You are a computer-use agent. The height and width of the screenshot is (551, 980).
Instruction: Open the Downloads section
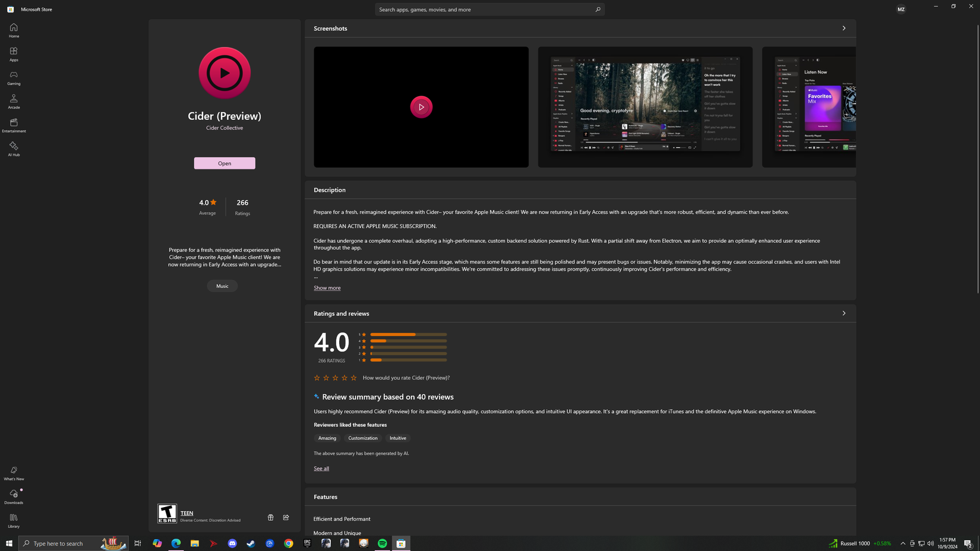pos(14,497)
